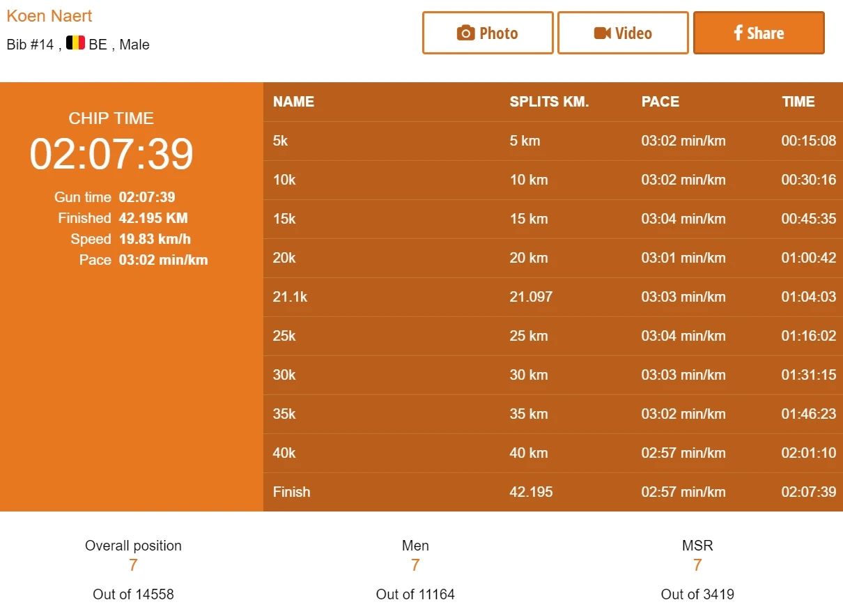Open runner name Koen Naert link
Screen dimensions: 843x616
49,16
